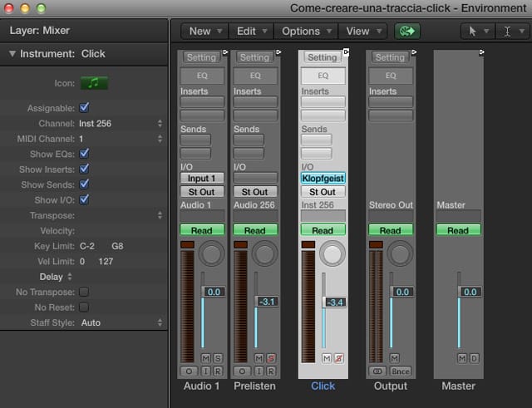The image size is (532, 408).
Task: Click output port triangle of Output strip
Action: tap(414, 52)
